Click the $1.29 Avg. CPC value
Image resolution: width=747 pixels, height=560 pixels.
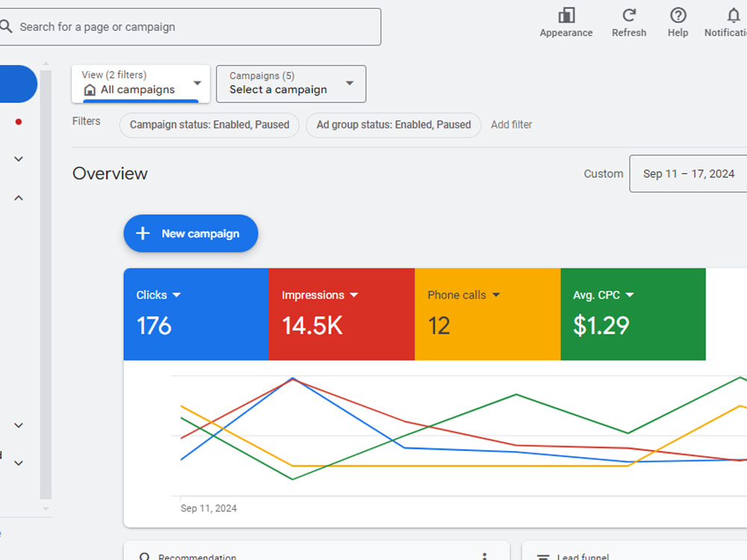point(601,326)
